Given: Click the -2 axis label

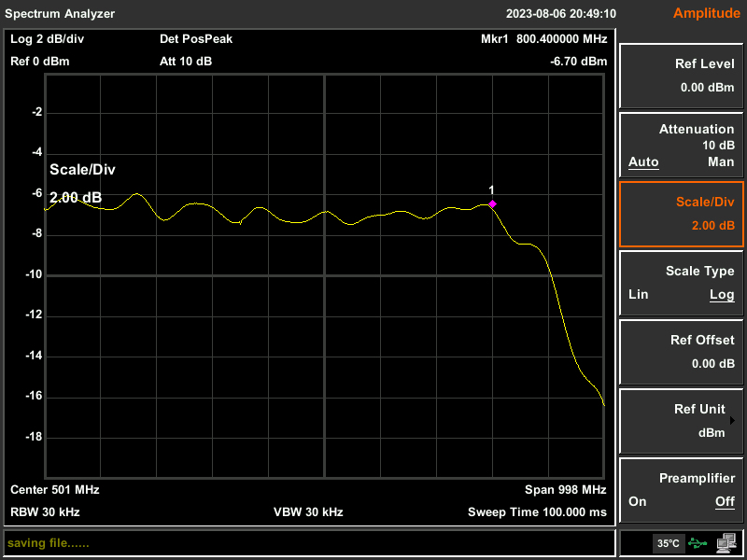Looking at the screenshot, I should click(36, 112).
